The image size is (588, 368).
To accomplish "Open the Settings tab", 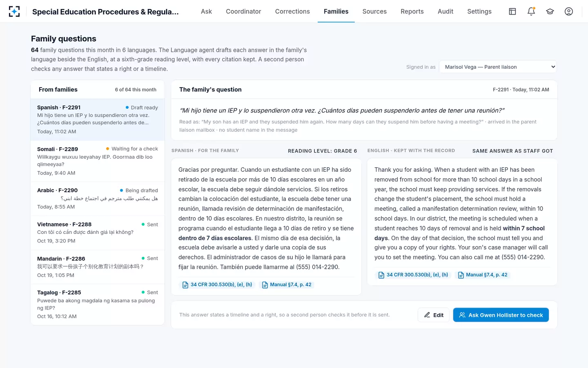I will point(479,11).
